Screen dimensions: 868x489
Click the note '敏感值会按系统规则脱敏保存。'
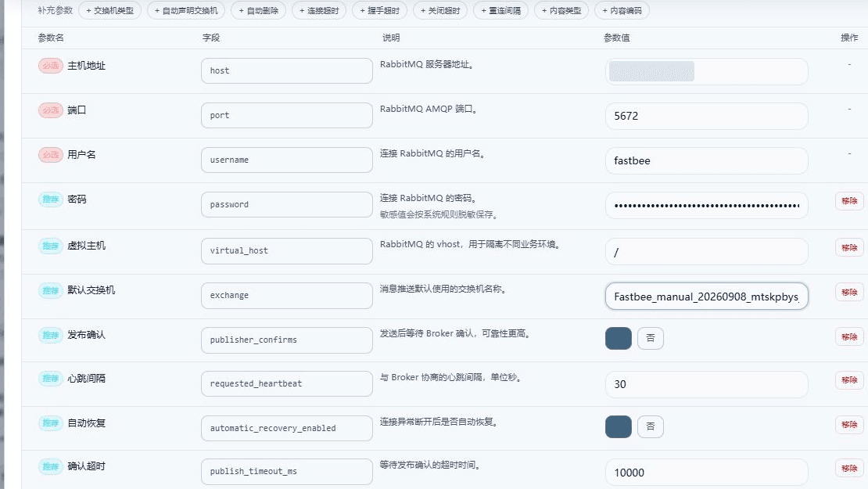pyautogui.click(x=439, y=214)
